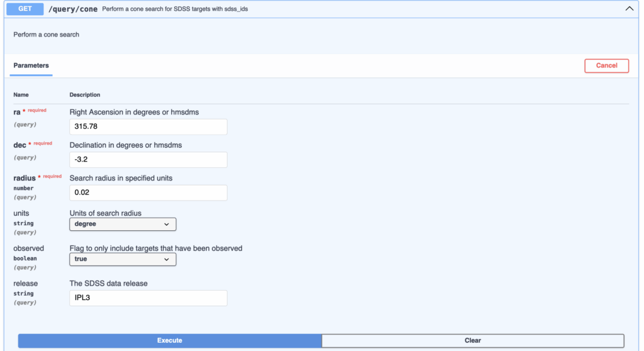644x351 pixels.
Task: Focus the ra input containing 315.78
Action: coord(148,126)
